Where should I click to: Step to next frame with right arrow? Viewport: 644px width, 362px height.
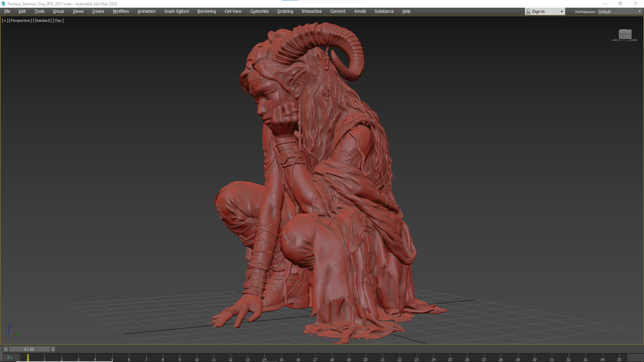[53, 349]
